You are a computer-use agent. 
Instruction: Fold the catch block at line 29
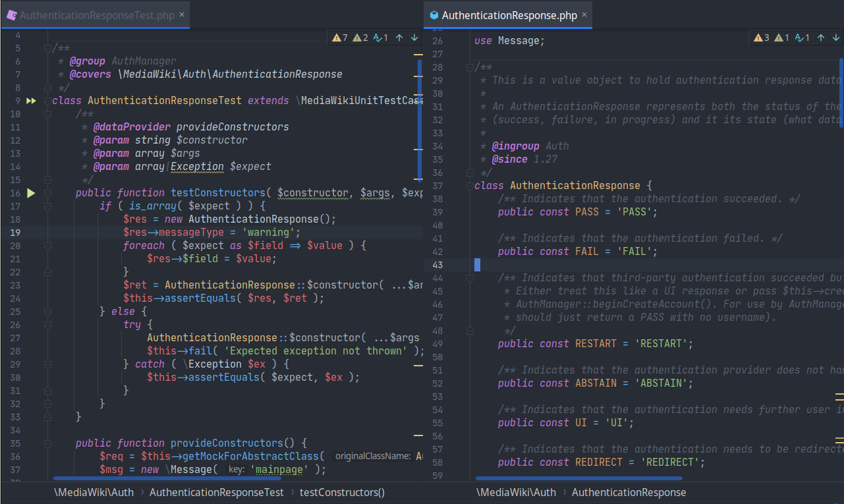pyautogui.click(x=47, y=364)
